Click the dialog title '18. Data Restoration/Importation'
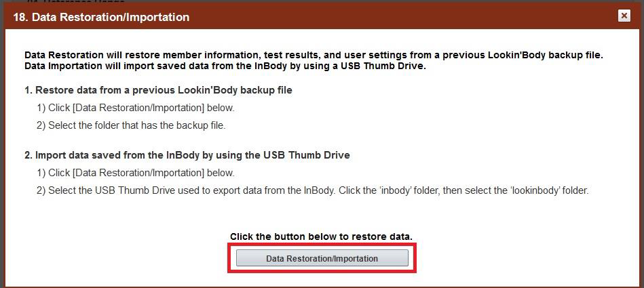The width and height of the screenshot is (644, 288). pos(102,17)
